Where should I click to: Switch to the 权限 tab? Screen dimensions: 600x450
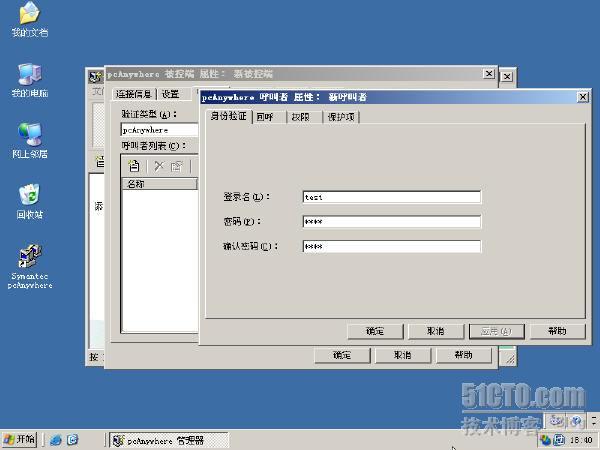[304, 117]
